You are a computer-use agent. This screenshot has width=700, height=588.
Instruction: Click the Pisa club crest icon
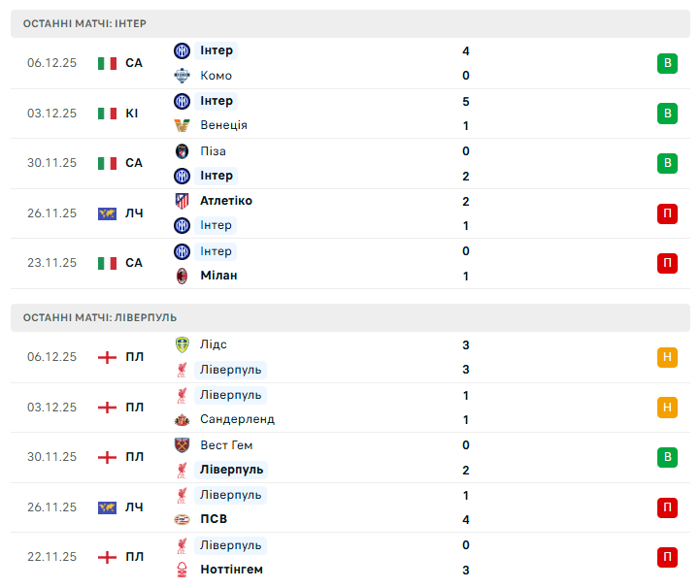pos(182,151)
